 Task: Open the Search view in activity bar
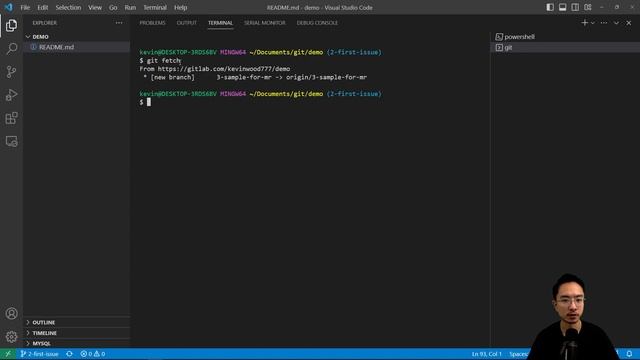pos(11,49)
